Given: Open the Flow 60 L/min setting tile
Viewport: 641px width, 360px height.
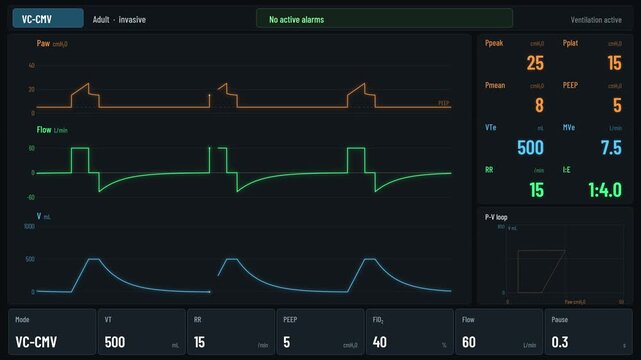Looking at the screenshot, I should pyautogui.click(x=499, y=331).
